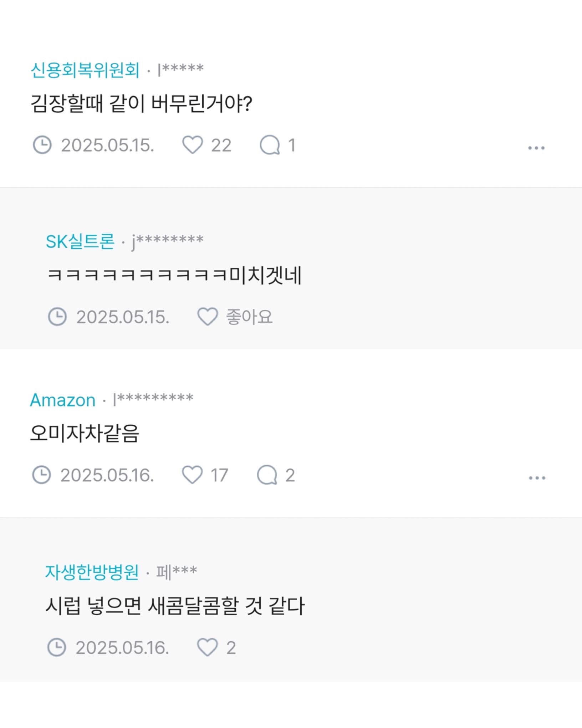Like the SK실트론 reply with heart icon
The width and height of the screenshot is (582, 728).
click(208, 317)
